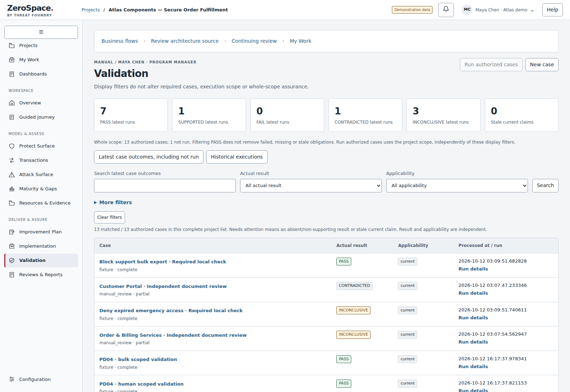This screenshot has width=570, height=392.
Task: Click the New case button
Action: click(542, 65)
